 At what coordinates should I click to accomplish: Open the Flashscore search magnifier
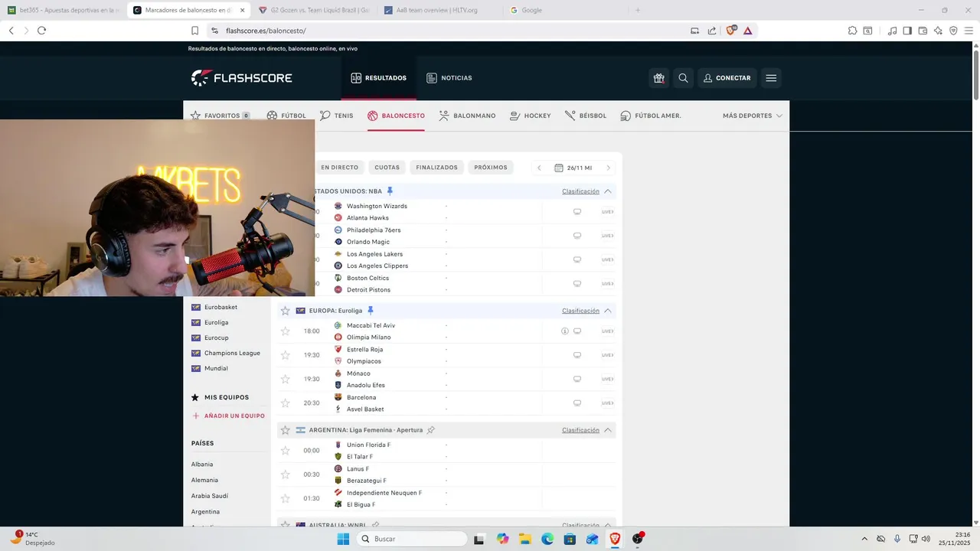(683, 78)
